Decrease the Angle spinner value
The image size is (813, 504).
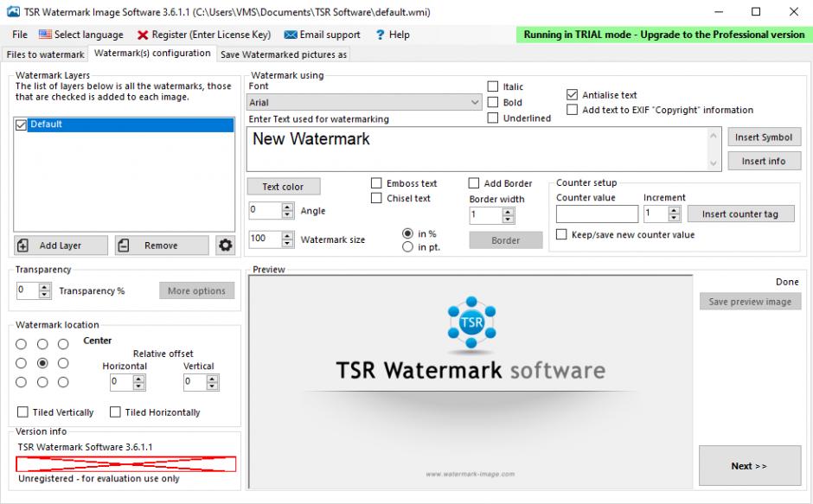coord(287,214)
